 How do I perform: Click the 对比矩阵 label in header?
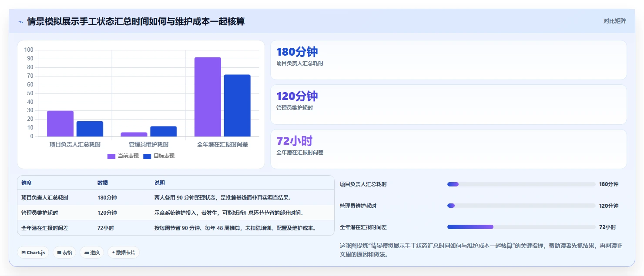point(614,21)
